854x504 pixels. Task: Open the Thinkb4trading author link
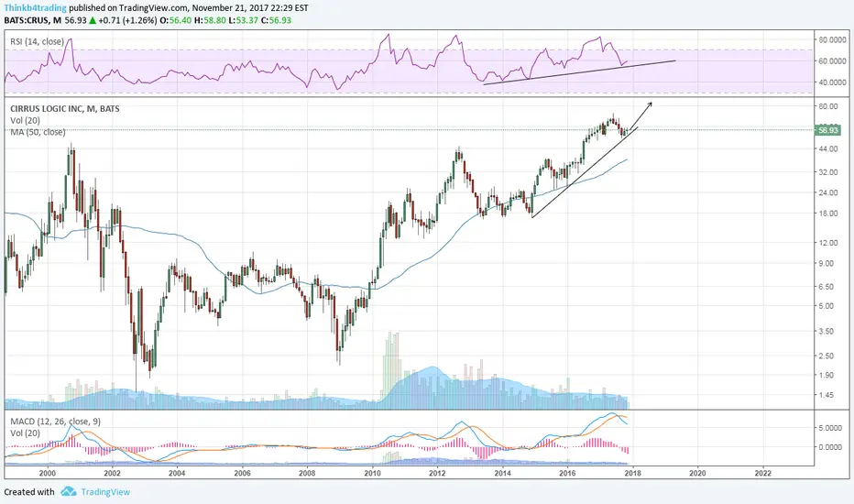point(36,8)
